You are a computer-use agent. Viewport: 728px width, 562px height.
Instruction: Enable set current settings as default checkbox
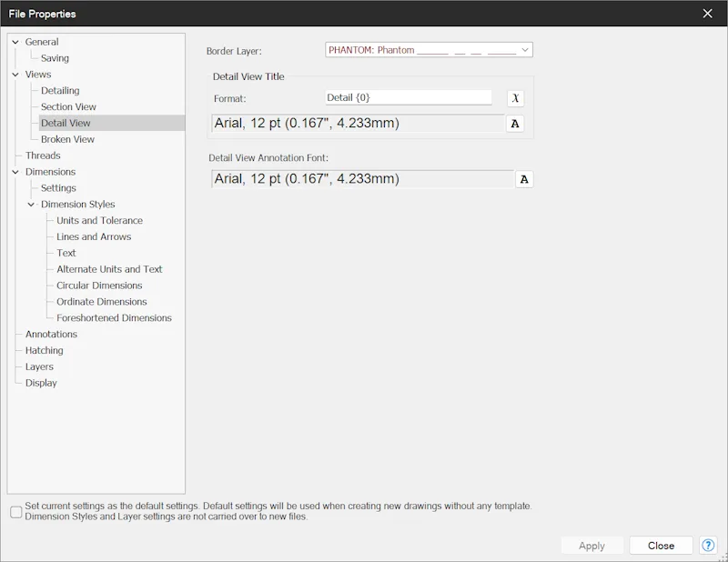pyautogui.click(x=16, y=512)
